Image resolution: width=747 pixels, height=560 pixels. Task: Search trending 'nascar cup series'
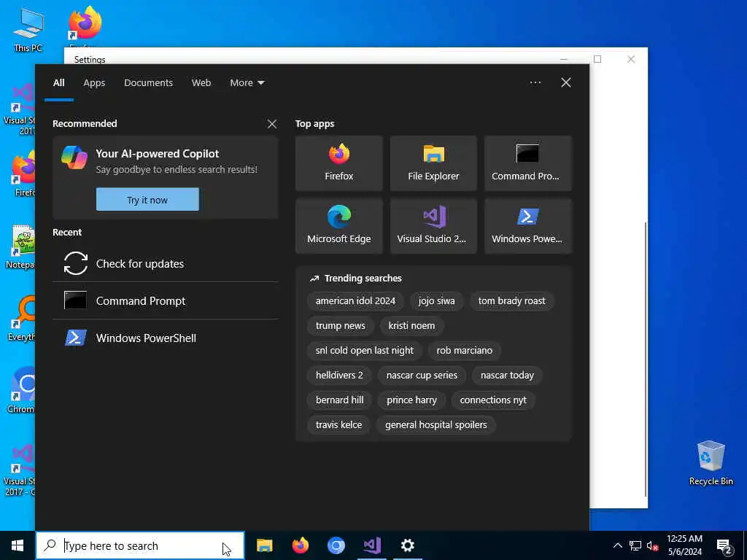click(422, 376)
